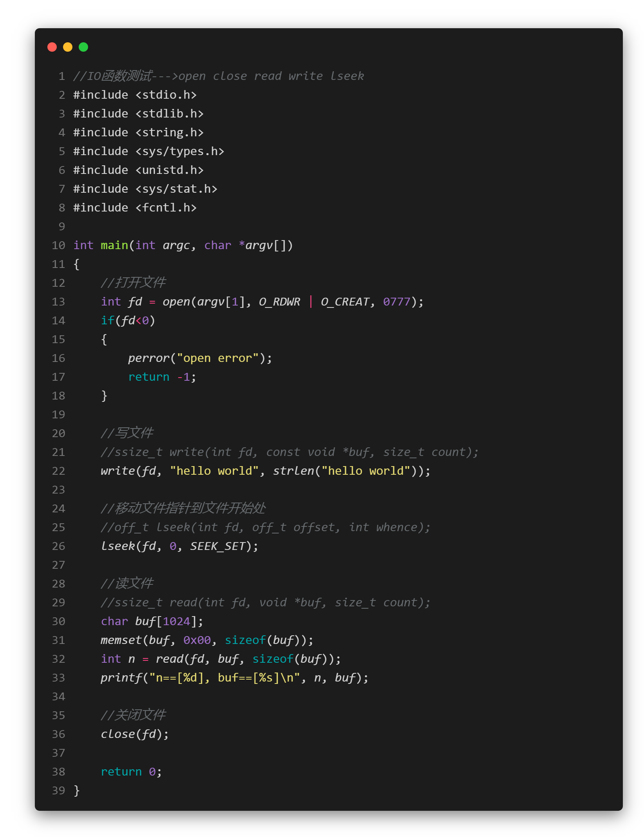Click '#include <unistd.h>' on line 6
This screenshot has height=839, width=644.
point(139,170)
